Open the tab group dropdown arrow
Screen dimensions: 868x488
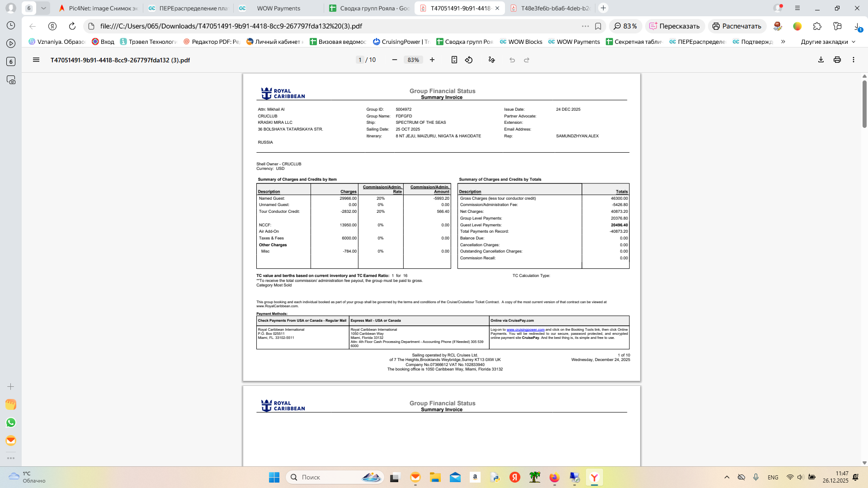(x=43, y=8)
